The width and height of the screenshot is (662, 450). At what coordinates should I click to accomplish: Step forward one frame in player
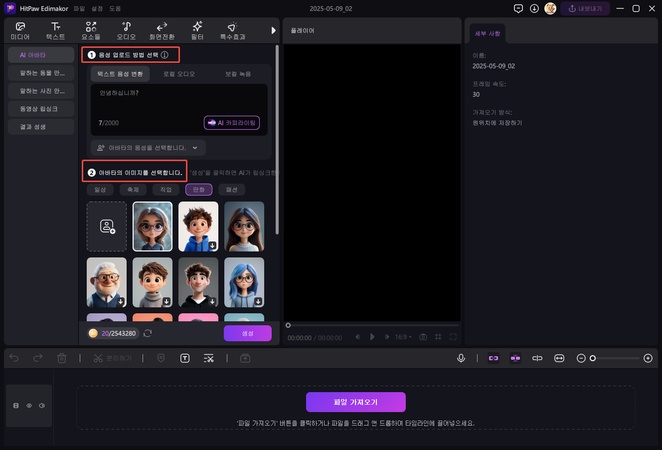pos(386,337)
